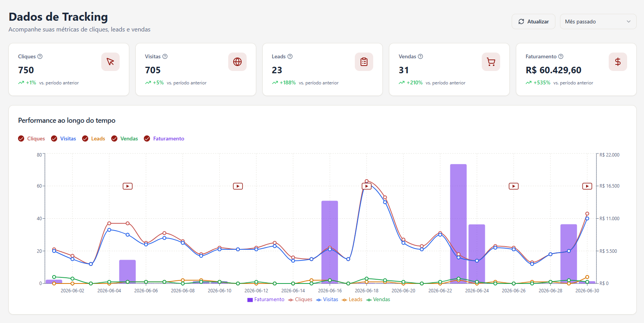
Task: Click the Performance ao longo do tempo heading
Action: (67, 120)
